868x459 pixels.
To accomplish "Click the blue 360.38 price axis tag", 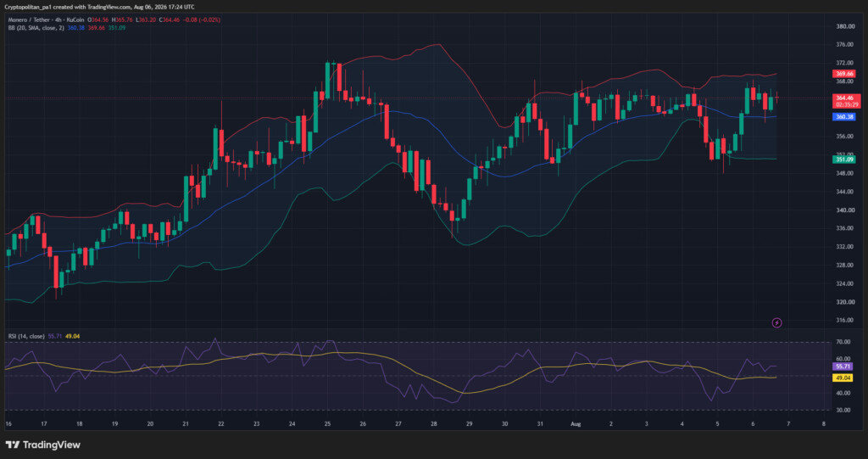I will click(x=845, y=117).
